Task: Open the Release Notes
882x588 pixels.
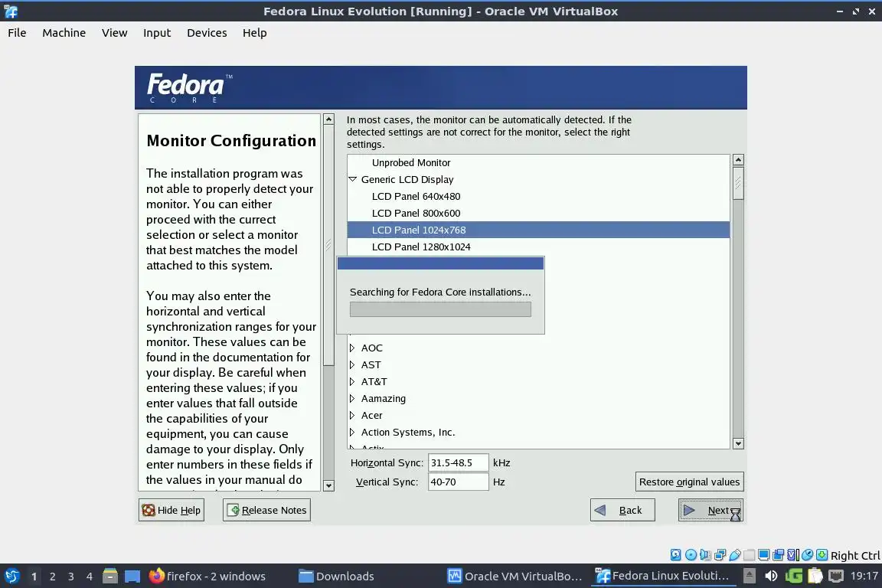Action: point(266,510)
